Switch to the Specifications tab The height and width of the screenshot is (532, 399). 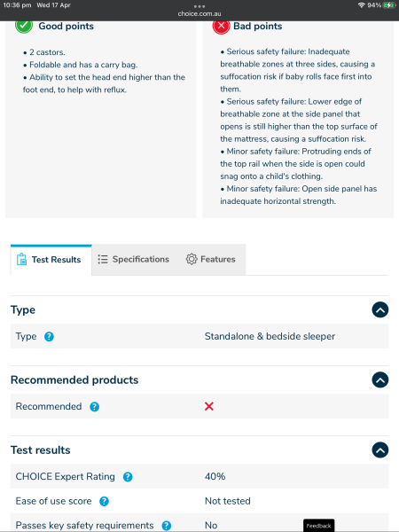134,259
